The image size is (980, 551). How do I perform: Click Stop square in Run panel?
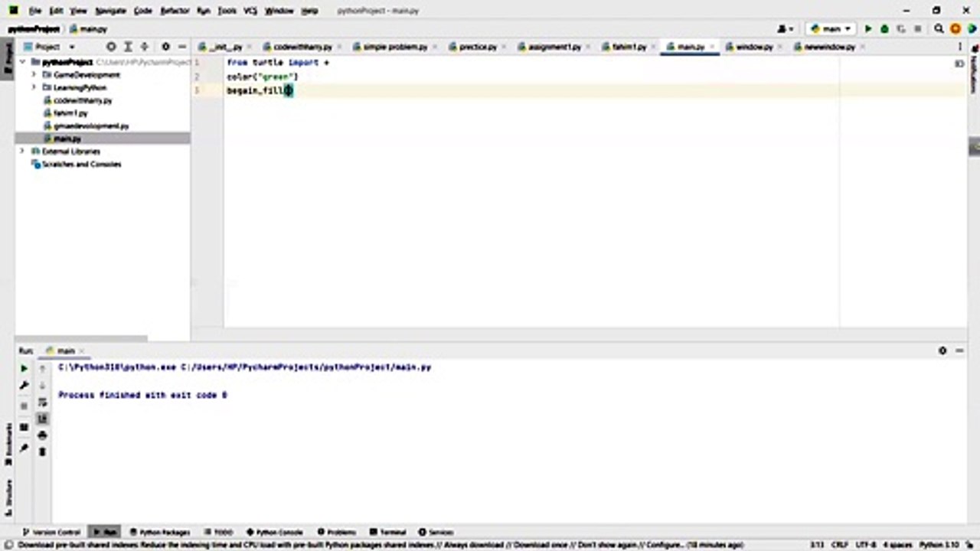click(x=24, y=406)
